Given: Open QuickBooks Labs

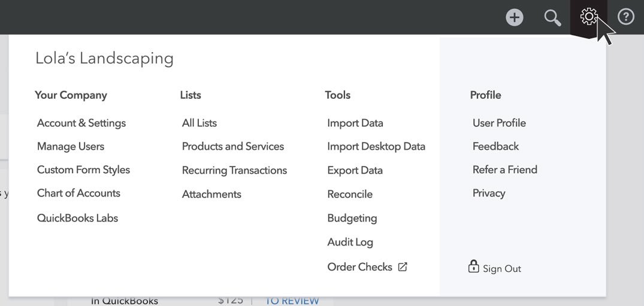Looking at the screenshot, I should pos(78,218).
